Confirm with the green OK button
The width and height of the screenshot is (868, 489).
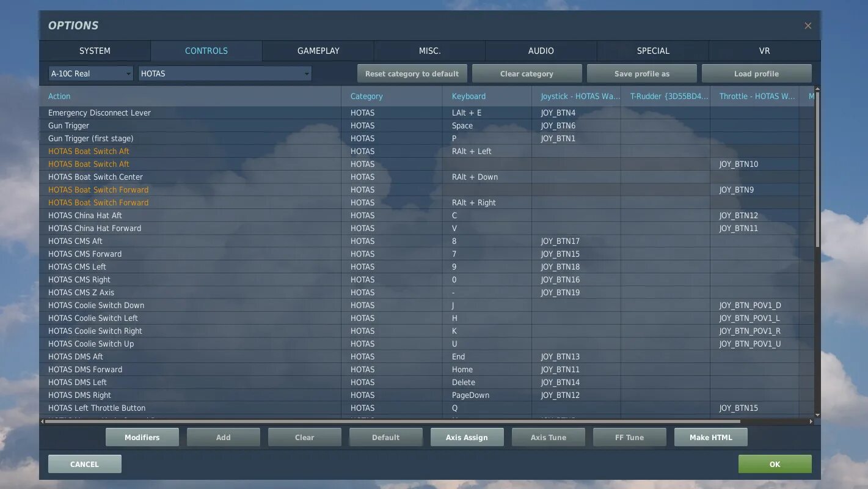point(775,464)
